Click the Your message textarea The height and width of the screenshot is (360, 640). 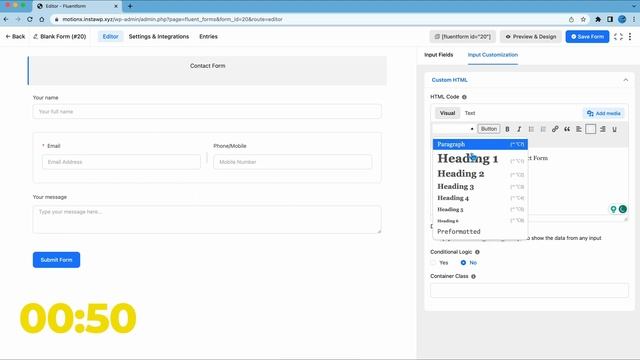click(207, 219)
